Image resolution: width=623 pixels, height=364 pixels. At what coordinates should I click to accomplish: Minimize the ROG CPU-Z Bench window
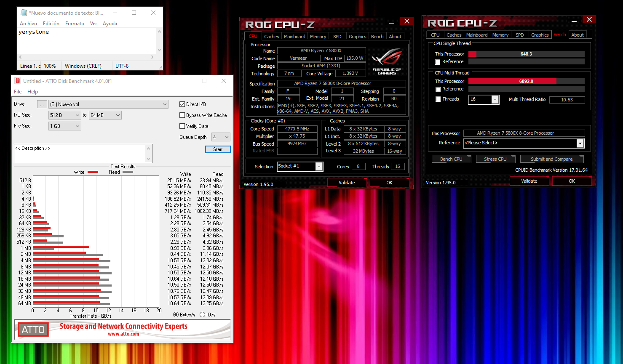click(574, 21)
